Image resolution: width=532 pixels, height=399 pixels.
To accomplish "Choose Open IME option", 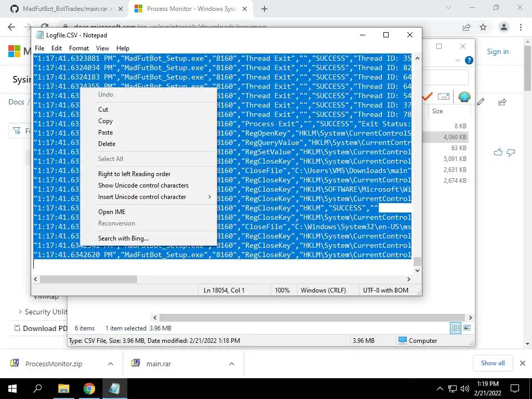I will [x=112, y=212].
